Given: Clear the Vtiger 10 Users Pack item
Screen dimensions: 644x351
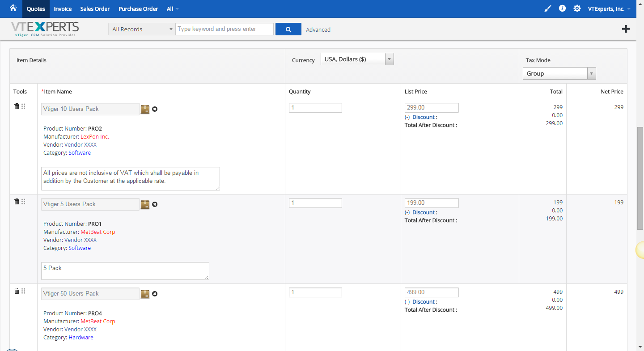Looking at the screenshot, I should pos(155,109).
